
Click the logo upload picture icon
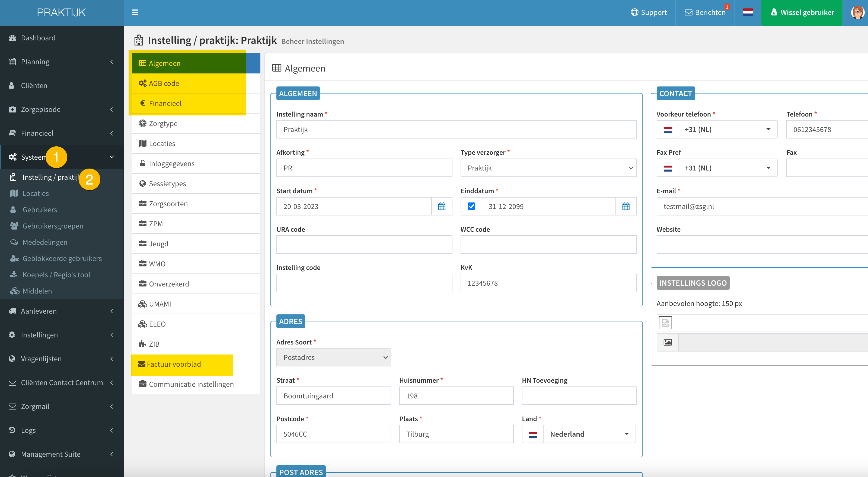[x=668, y=342]
